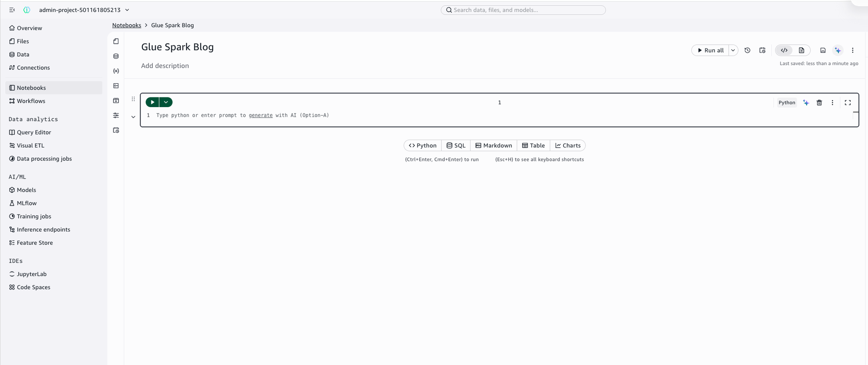Open the fourth notebook rail panel icon

pos(116,86)
